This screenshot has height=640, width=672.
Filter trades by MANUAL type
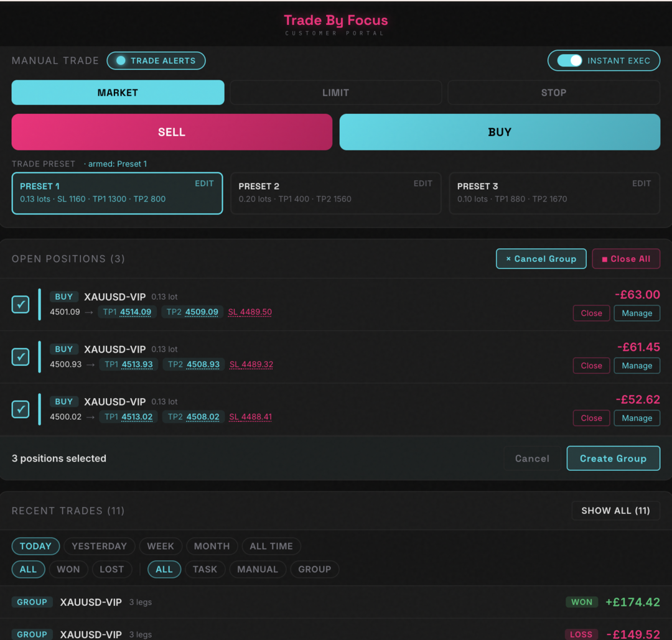pos(258,569)
